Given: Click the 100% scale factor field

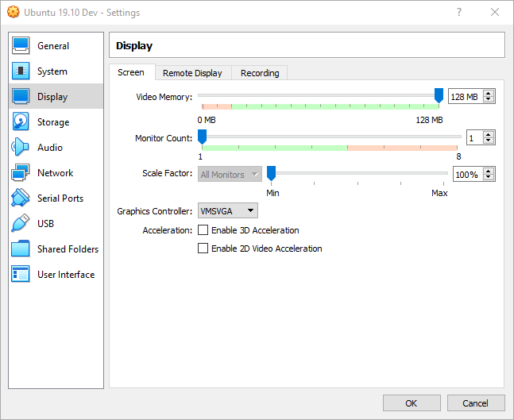Looking at the screenshot, I should [467, 175].
